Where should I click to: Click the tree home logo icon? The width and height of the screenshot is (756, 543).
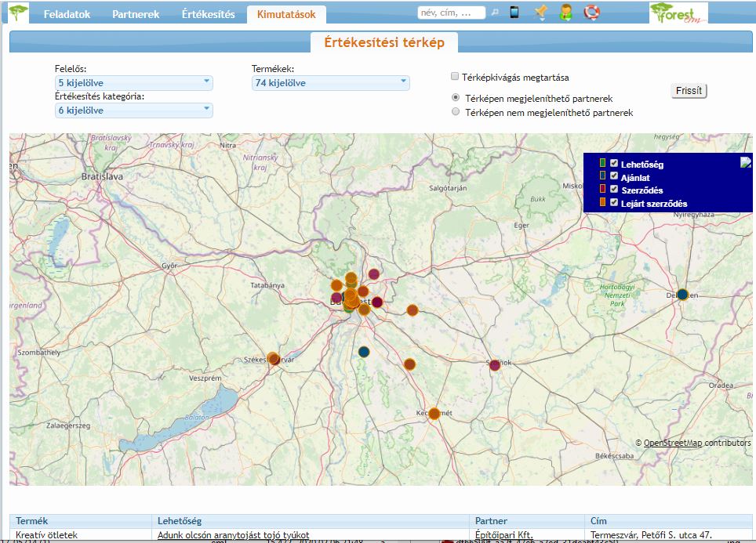pos(19,13)
